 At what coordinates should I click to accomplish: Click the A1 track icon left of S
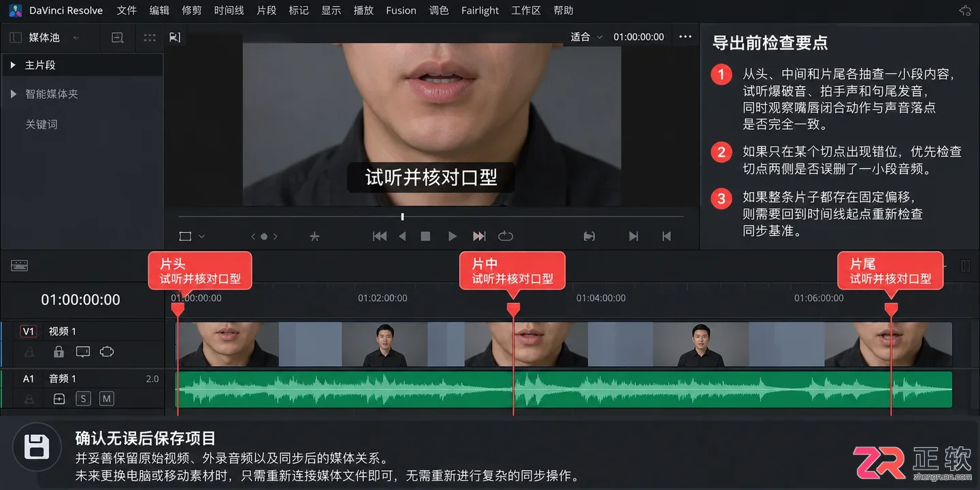59,399
